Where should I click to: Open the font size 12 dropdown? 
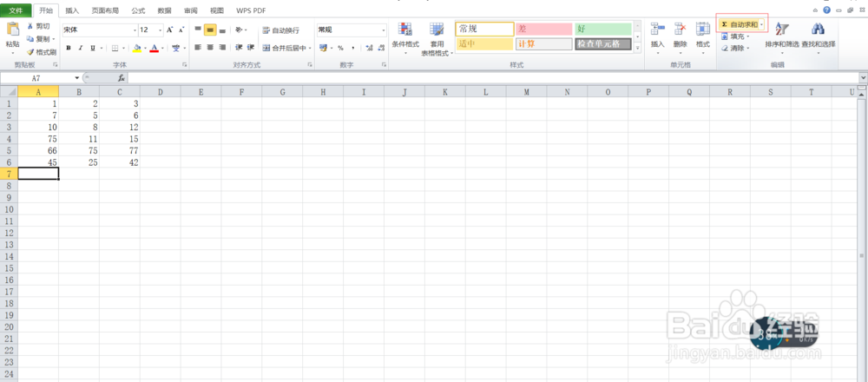(x=161, y=30)
